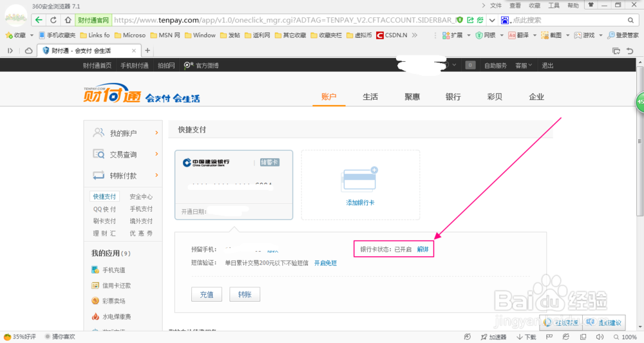644x343 pixels.
Task: Show more bookmarks with double chevron
Action: [414, 35]
